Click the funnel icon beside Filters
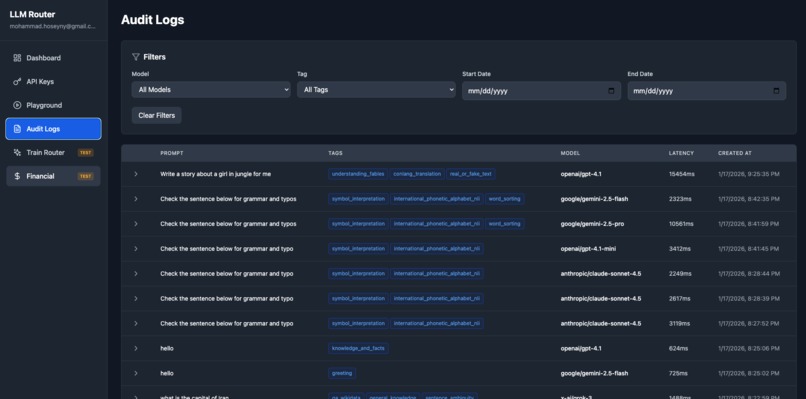This screenshot has width=806, height=399. [136, 57]
